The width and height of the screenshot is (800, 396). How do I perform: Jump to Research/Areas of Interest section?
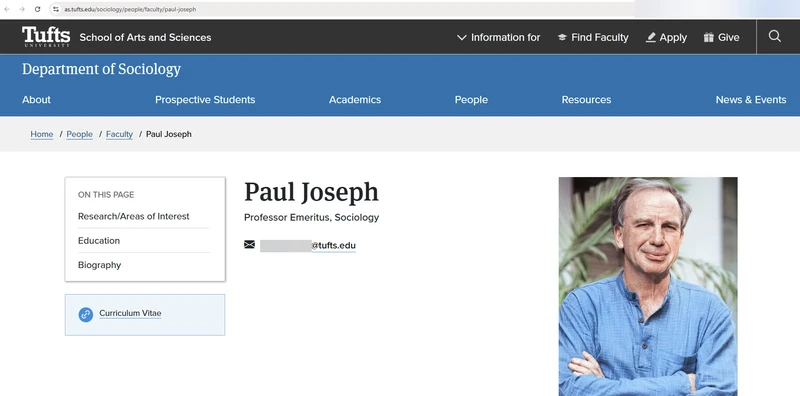point(134,216)
